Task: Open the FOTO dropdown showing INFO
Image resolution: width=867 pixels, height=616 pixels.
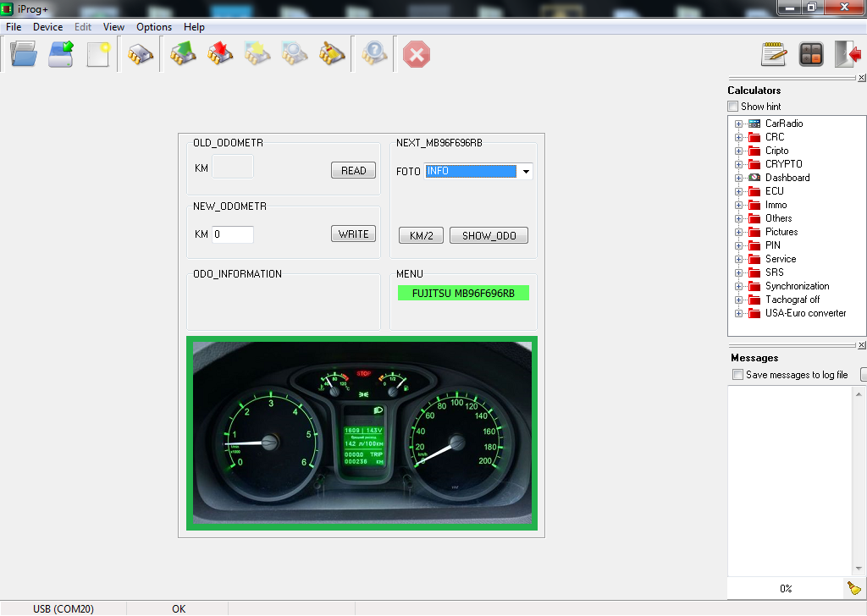Action: 526,172
